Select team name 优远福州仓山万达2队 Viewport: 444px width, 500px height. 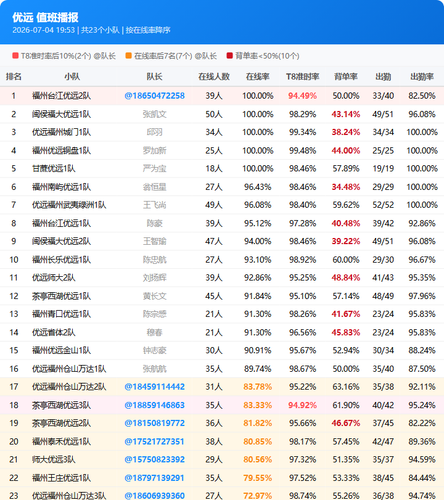coord(69,387)
